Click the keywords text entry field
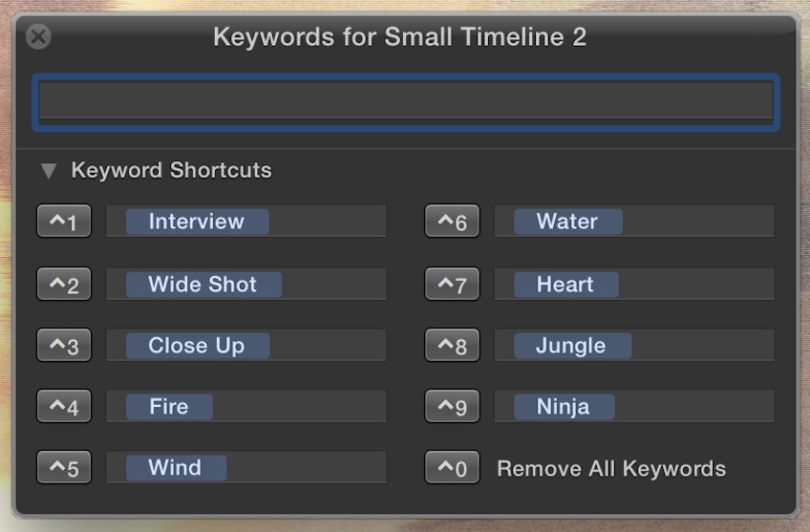This screenshot has width=810, height=532. [x=406, y=101]
